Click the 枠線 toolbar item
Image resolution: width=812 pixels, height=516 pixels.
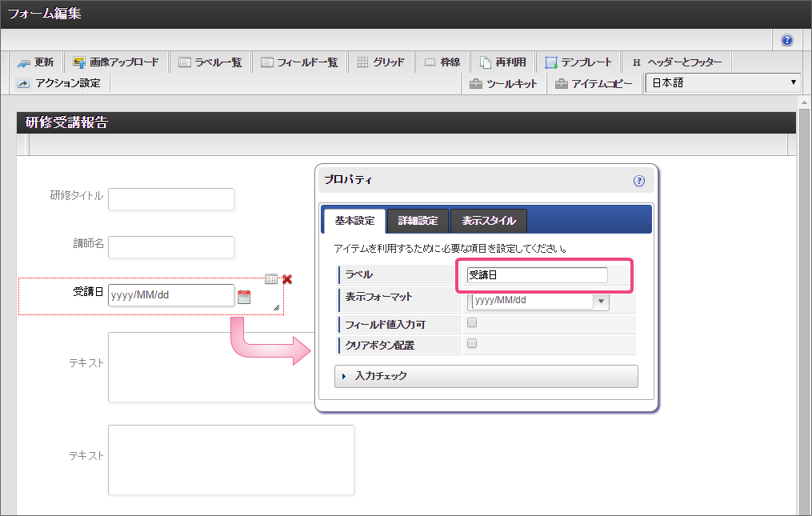tap(442, 62)
